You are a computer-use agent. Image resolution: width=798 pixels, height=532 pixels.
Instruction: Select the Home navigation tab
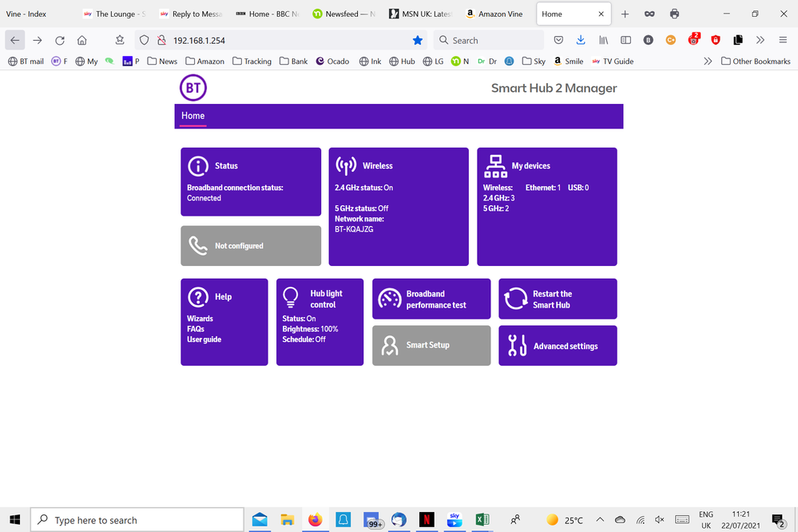point(193,116)
